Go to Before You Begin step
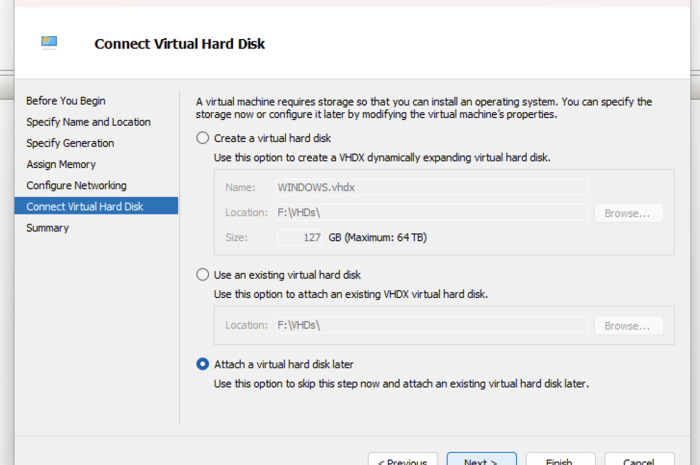The width and height of the screenshot is (700, 465). [66, 101]
